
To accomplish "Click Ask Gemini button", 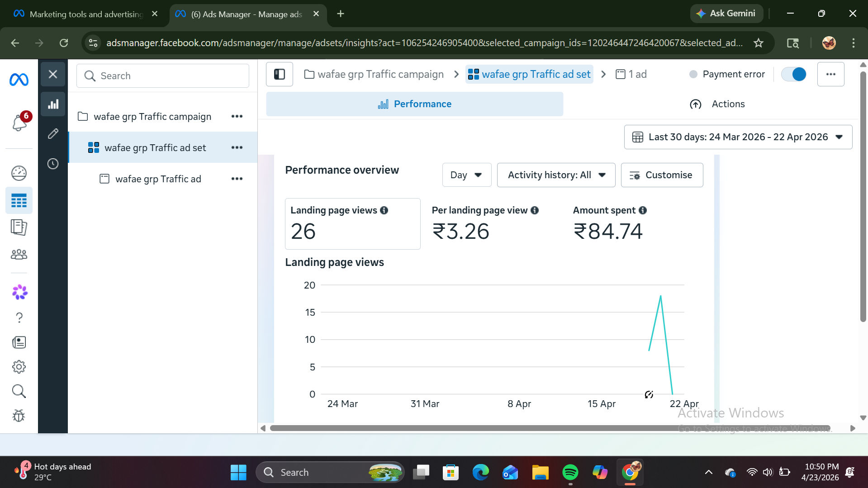I will click(x=726, y=14).
